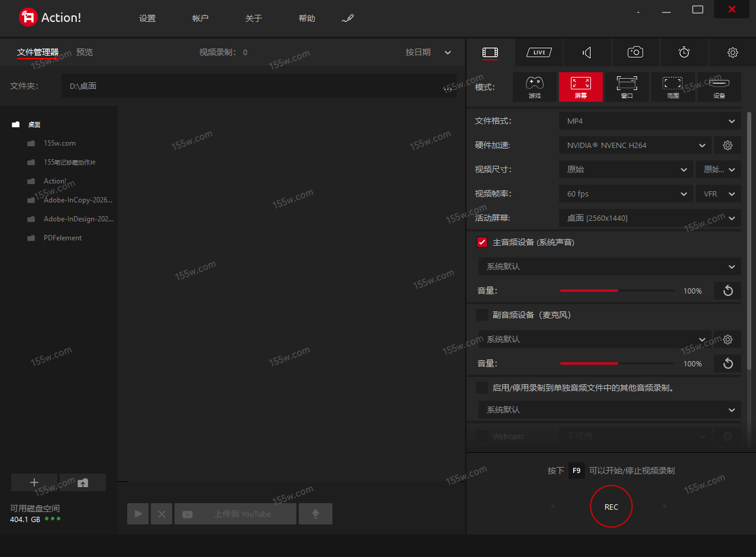Viewport: 756px width, 557px height.
Task: Enable the secondary microphone audio device
Action: point(482,315)
